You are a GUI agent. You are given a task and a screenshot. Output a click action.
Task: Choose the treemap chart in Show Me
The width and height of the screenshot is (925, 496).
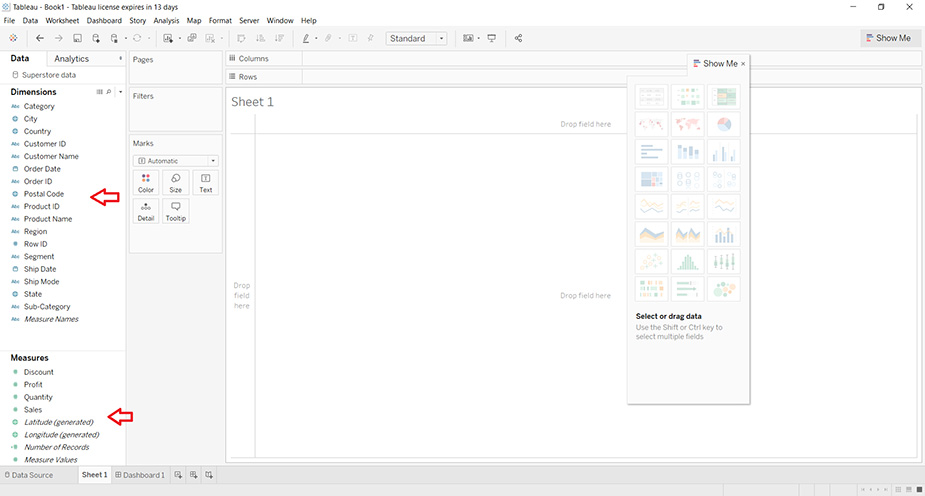click(x=651, y=179)
